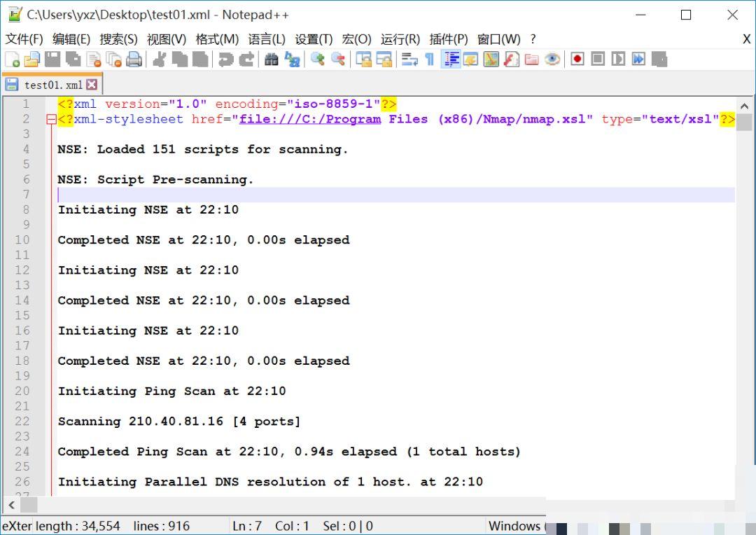This screenshot has width=756, height=535.
Task: Zoom in with magnifier plus icon
Action: (x=317, y=60)
